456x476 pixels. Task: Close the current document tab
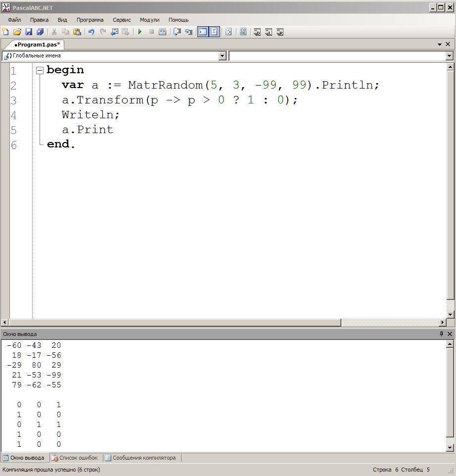click(x=448, y=44)
